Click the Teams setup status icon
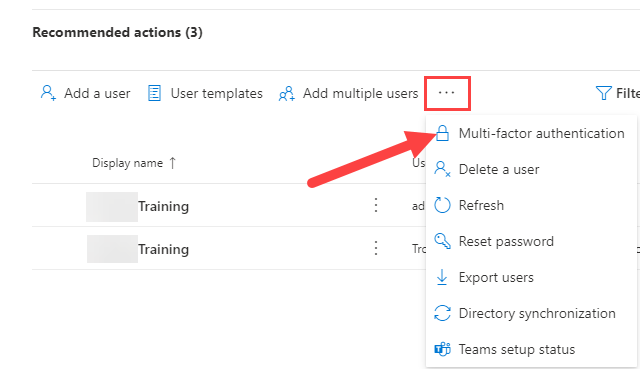640x369 pixels. [442, 349]
